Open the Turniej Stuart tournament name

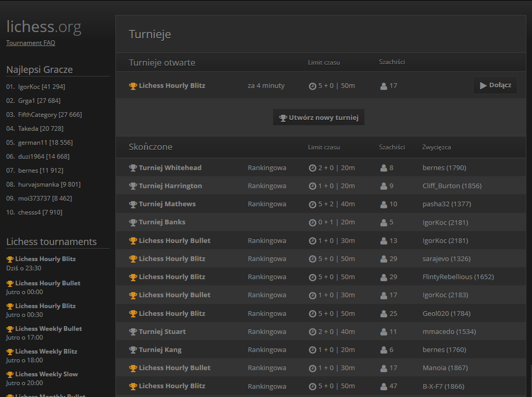(x=162, y=331)
